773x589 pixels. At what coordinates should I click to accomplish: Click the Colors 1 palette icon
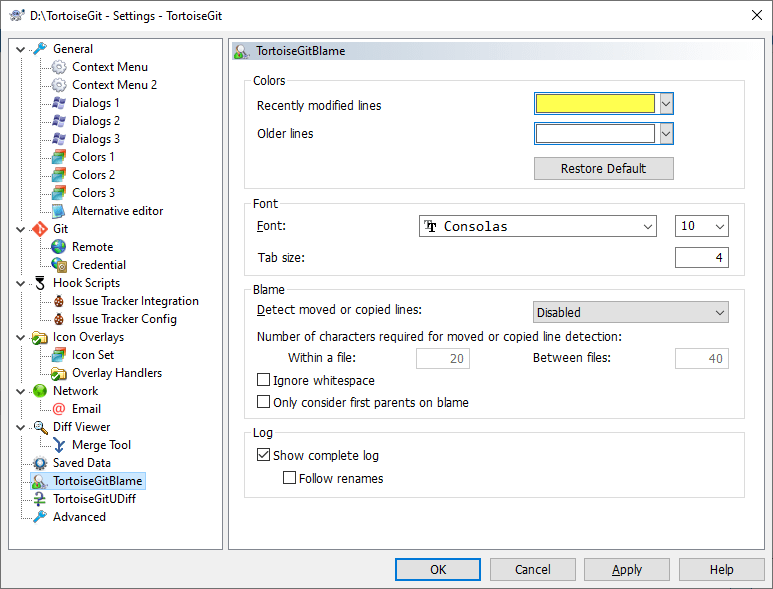pyautogui.click(x=59, y=157)
